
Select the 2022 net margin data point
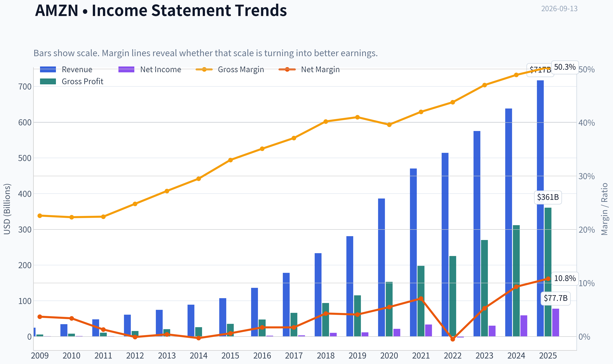click(x=453, y=339)
